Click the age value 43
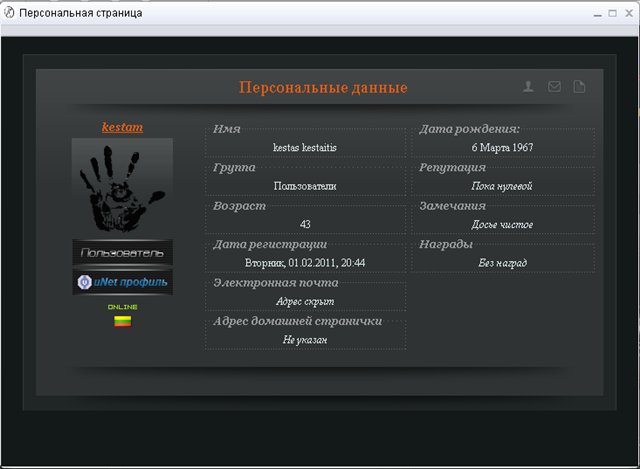640x469 pixels. [305, 224]
